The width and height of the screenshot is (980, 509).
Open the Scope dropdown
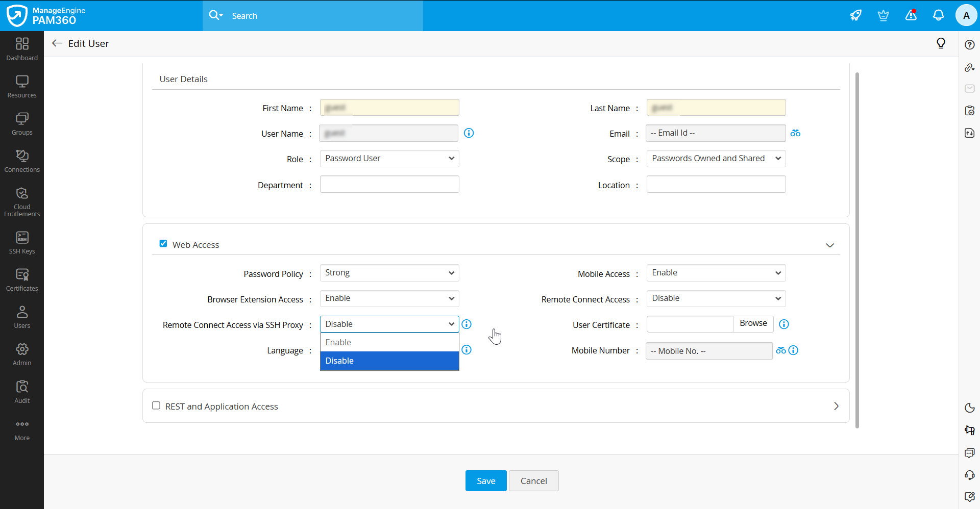click(x=716, y=159)
